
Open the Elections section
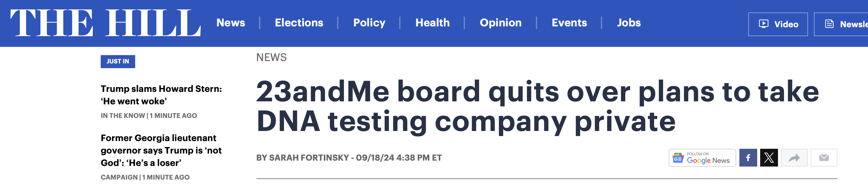click(299, 23)
